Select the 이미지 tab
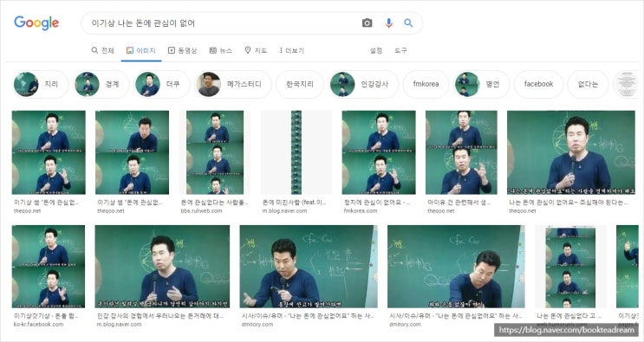The width and height of the screenshot is (644, 342). tap(141, 50)
